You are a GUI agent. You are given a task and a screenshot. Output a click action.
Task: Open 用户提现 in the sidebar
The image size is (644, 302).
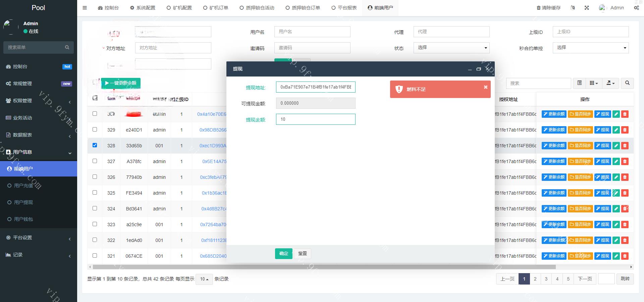(x=23, y=202)
